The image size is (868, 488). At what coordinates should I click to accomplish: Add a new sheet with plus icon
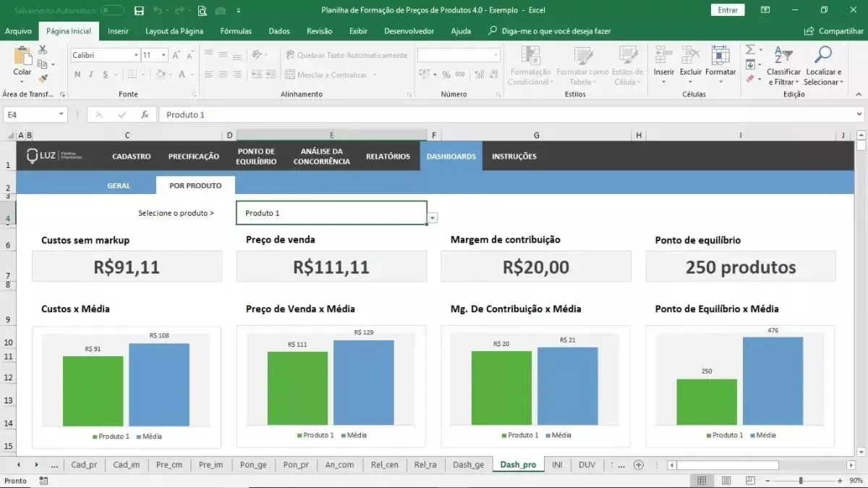[638, 465]
